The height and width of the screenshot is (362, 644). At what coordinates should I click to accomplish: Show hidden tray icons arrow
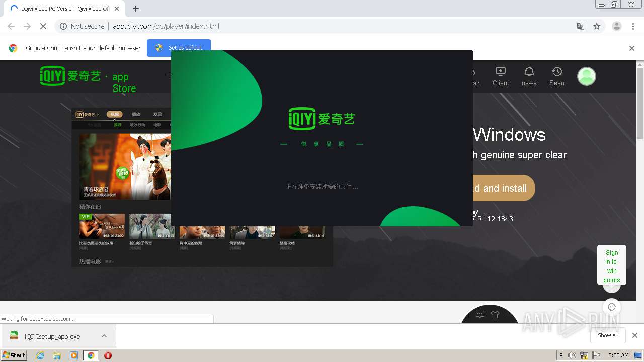click(561, 355)
